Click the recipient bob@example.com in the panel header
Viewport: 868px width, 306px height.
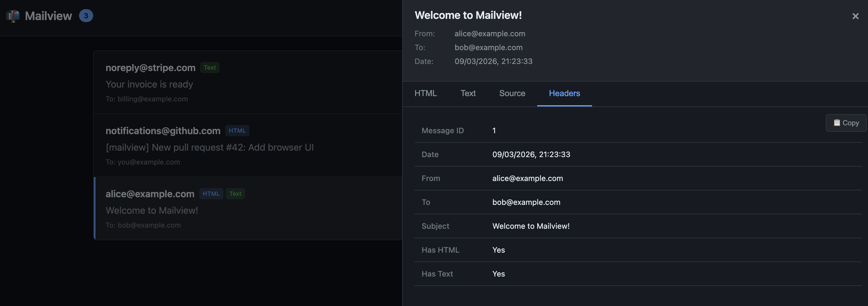pos(489,47)
